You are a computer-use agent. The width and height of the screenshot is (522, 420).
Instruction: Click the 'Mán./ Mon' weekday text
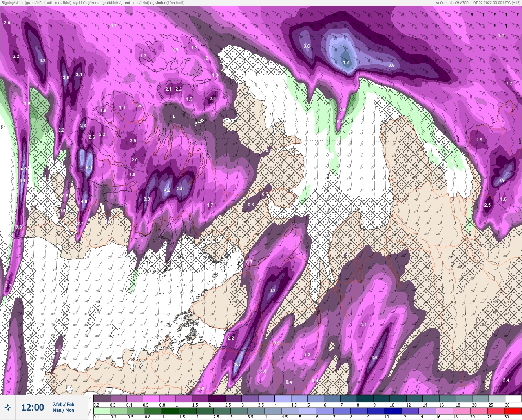(63, 410)
